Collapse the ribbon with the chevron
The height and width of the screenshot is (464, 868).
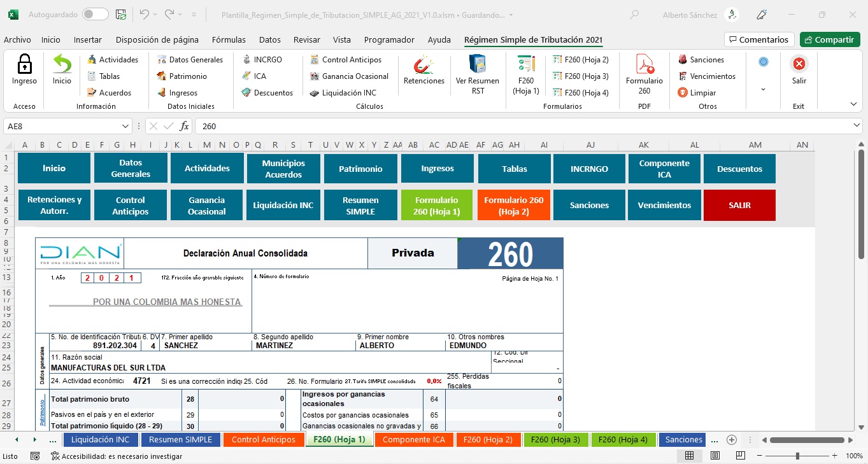click(x=853, y=104)
